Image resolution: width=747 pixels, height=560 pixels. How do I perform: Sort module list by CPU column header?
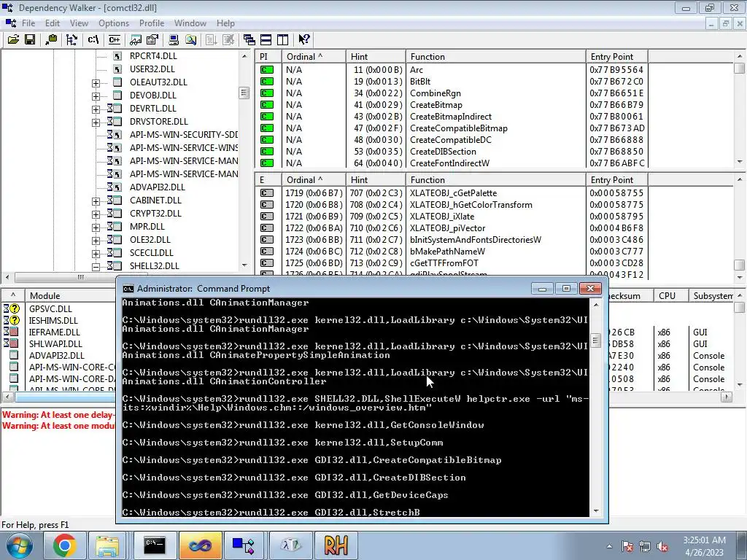click(671, 295)
